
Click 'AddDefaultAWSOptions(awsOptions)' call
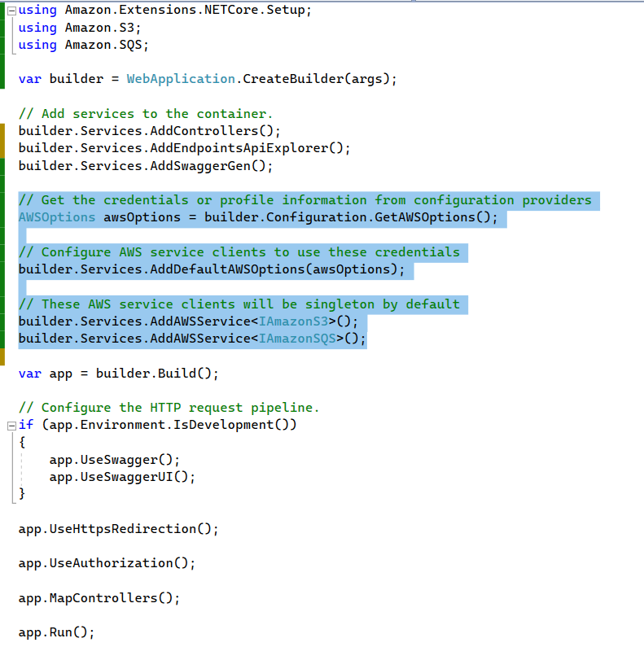coord(274,269)
